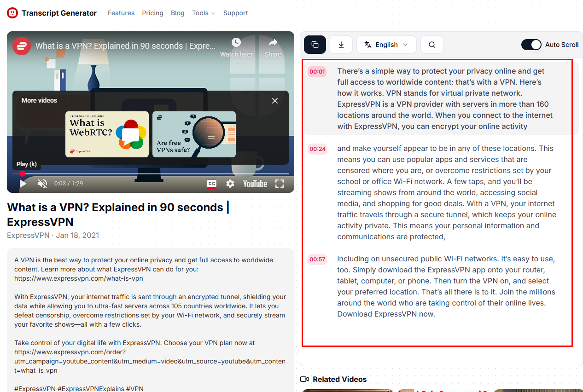Copy the transcript with the copy icon

(315, 45)
